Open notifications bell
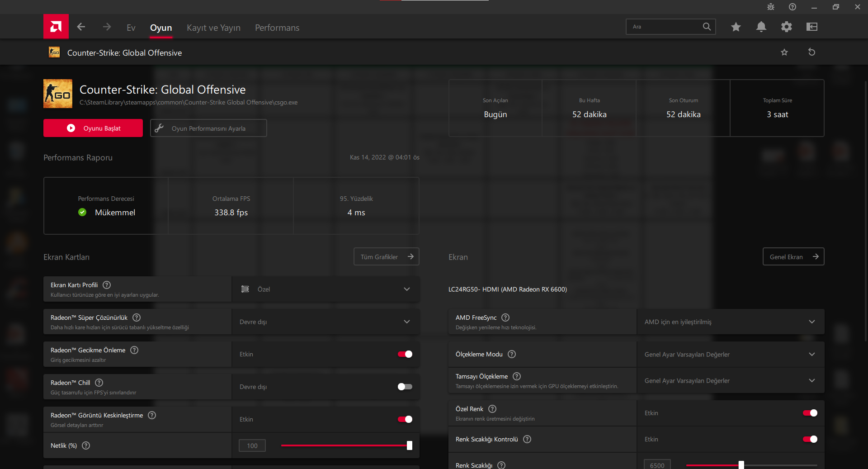Viewport: 868px width, 469px height. pos(761,27)
